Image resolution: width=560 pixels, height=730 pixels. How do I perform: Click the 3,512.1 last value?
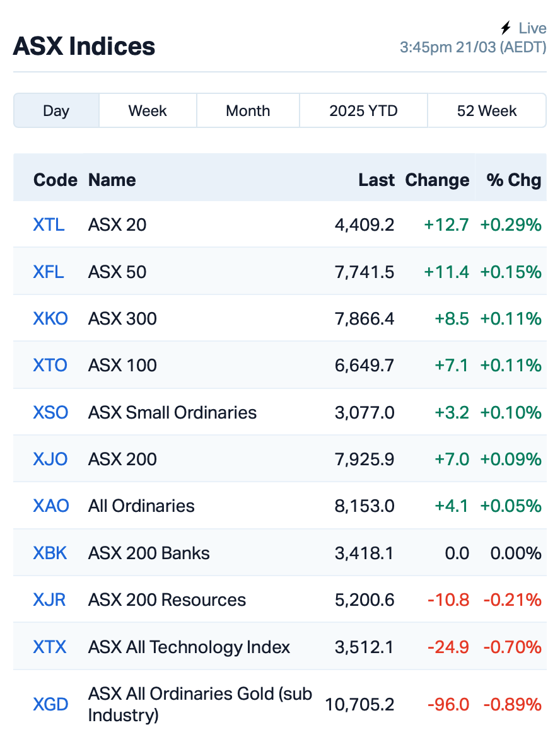click(365, 647)
